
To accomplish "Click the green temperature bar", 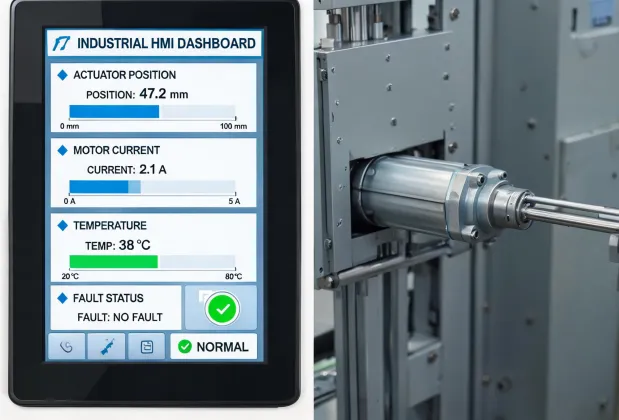I will pyautogui.click(x=114, y=262).
